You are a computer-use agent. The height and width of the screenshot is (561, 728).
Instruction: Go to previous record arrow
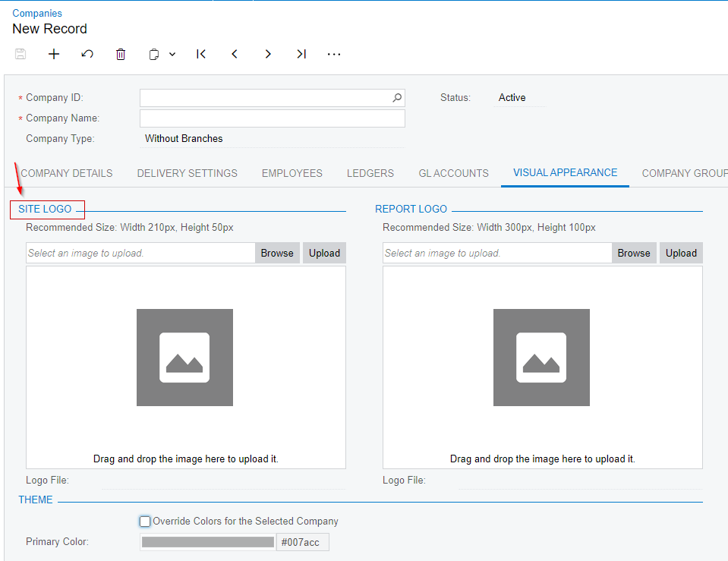pyautogui.click(x=235, y=54)
